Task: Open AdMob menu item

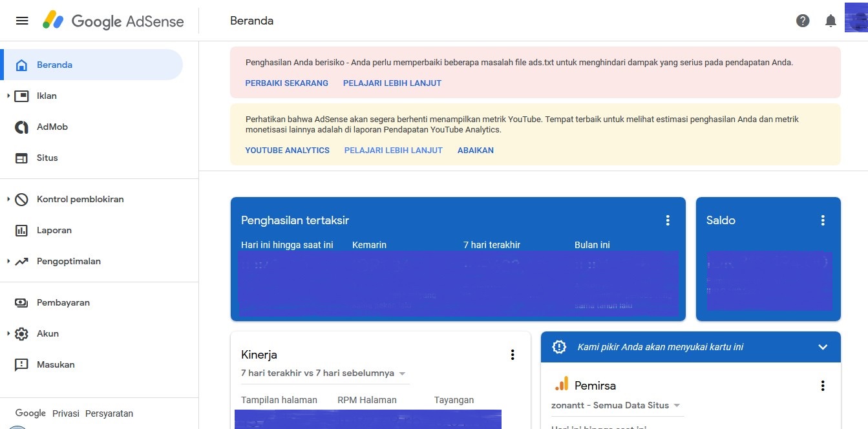Action: click(x=92, y=127)
